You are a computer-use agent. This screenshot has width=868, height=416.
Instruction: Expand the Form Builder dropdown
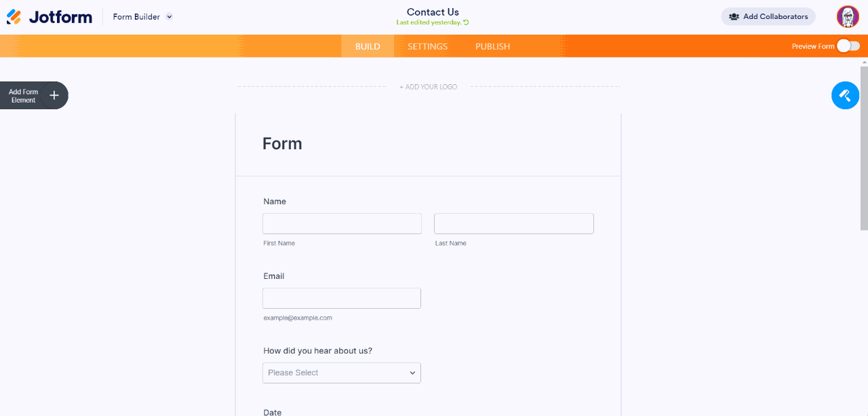(x=170, y=17)
